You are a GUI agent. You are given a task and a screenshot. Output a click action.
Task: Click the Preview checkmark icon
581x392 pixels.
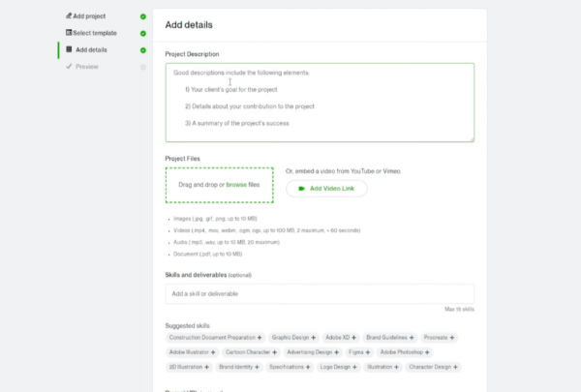click(69, 67)
